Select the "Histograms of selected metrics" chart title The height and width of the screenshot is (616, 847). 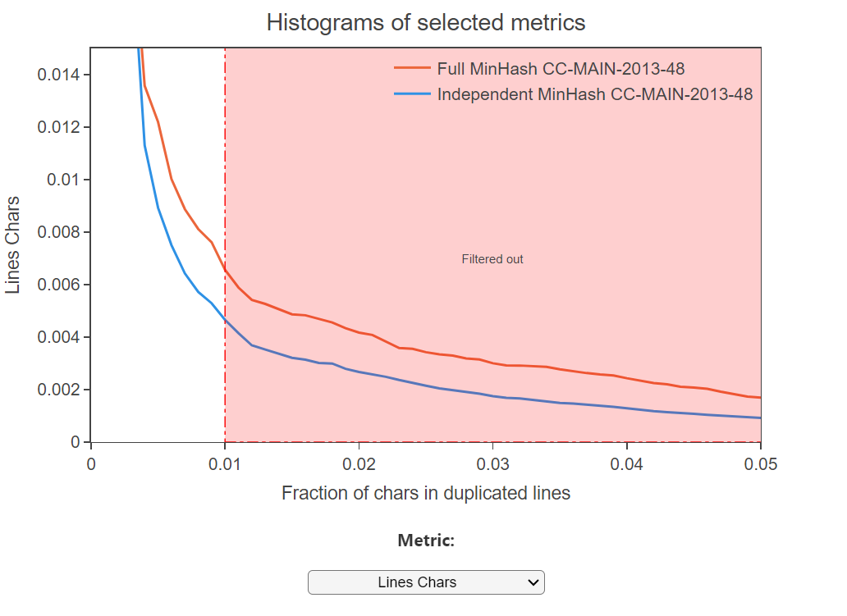(426, 22)
